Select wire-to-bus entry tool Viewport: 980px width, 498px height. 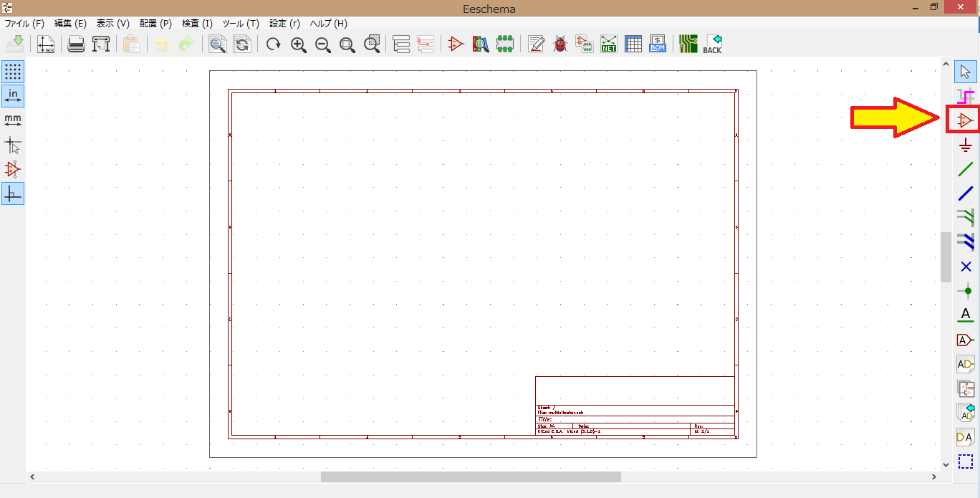pos(966,218)
